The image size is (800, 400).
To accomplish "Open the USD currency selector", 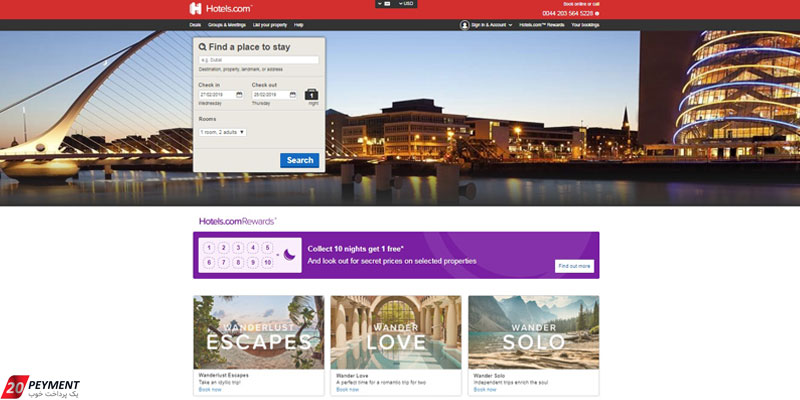I will pos(406,4).
